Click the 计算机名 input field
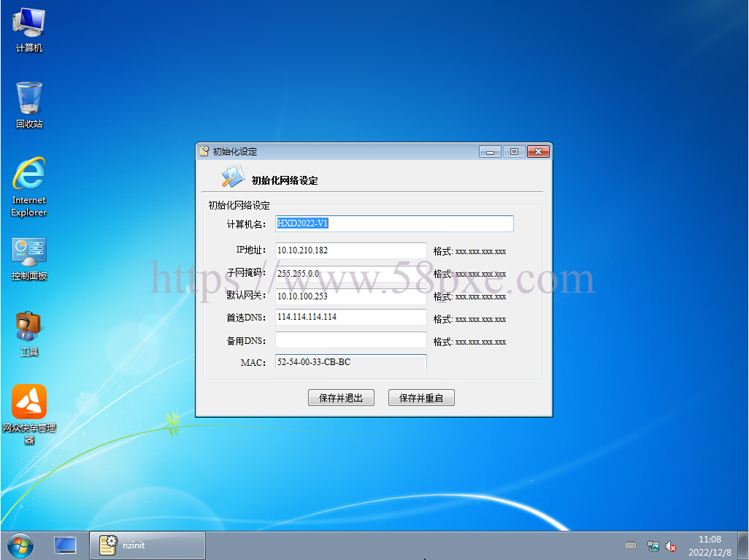 click(x=394, y=223)
